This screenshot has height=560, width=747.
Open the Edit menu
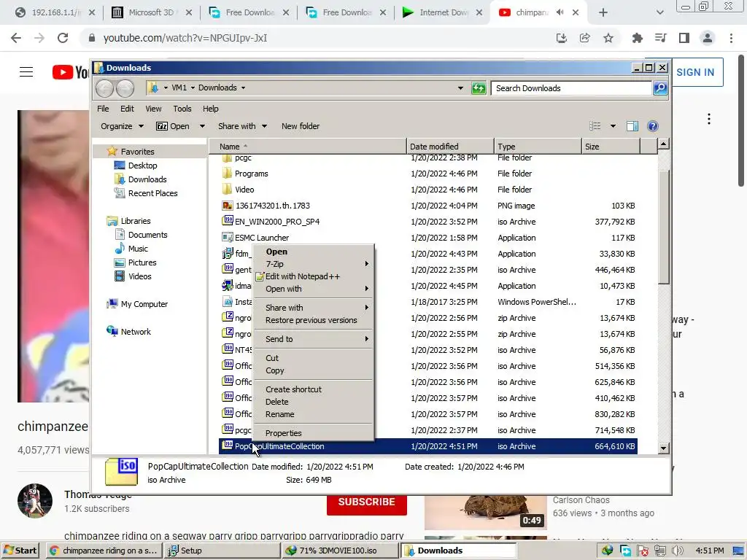tap(127, 109)
